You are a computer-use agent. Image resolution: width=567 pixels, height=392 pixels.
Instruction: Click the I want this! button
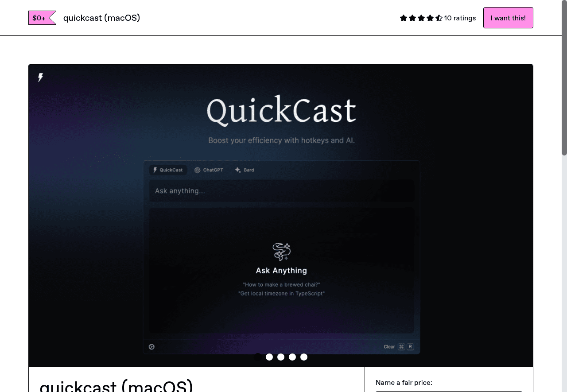pos(508,18)
